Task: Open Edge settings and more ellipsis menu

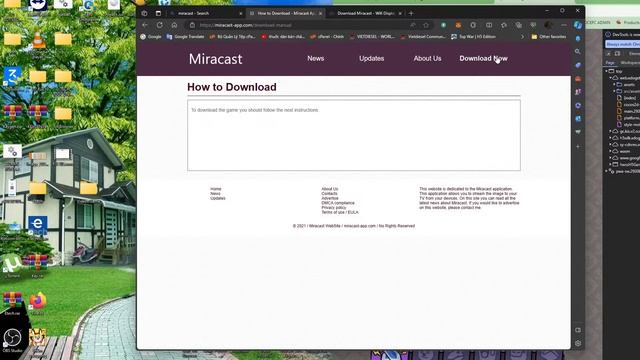Action: coord(564,25)
